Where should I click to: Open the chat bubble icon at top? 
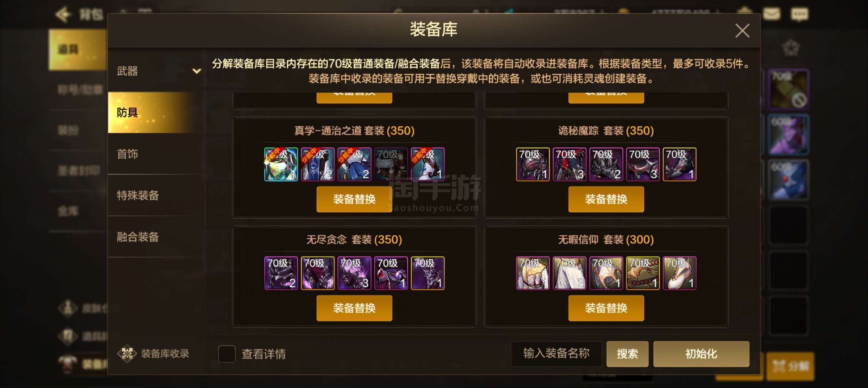799,14
